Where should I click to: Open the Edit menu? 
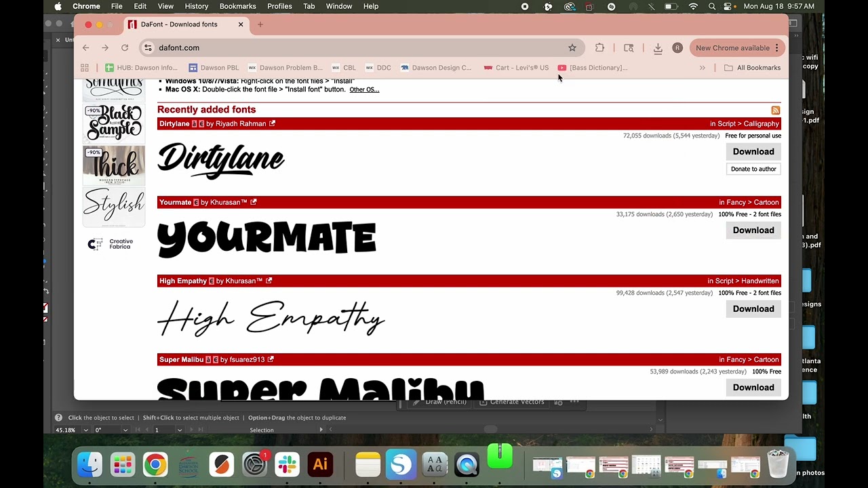click(x=140, y=6)
